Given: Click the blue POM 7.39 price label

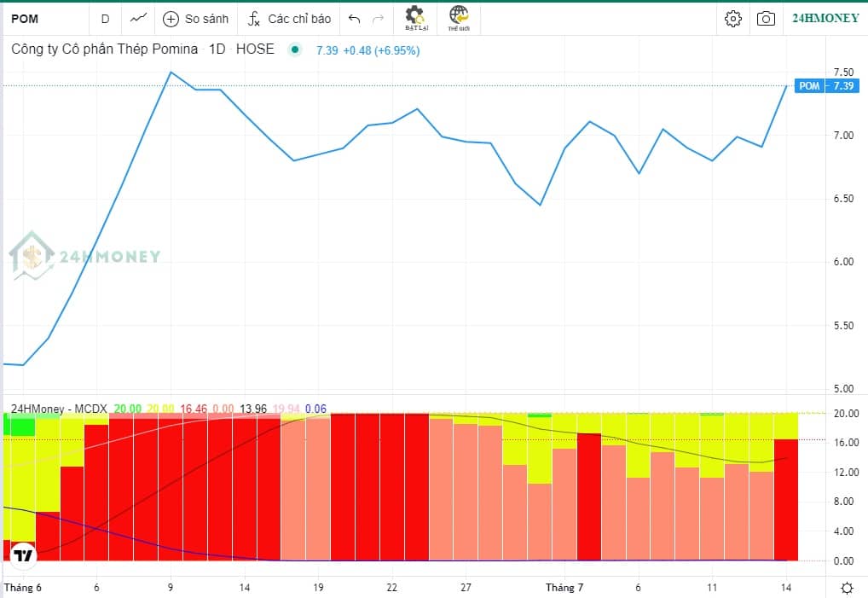Looking at the screenshot, I should pos(827,86).
